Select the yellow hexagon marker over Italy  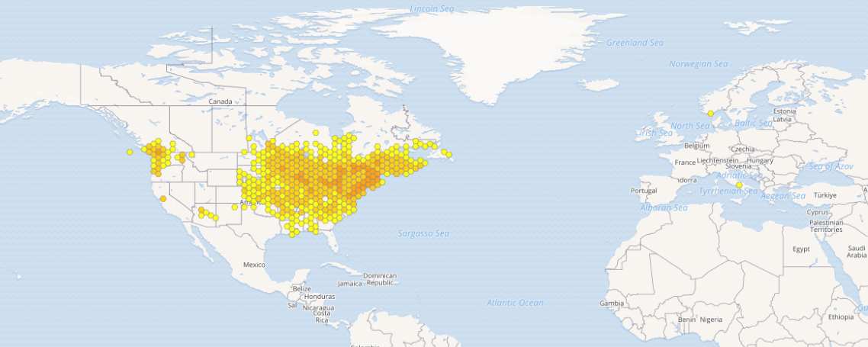click(x=739, y=185)
